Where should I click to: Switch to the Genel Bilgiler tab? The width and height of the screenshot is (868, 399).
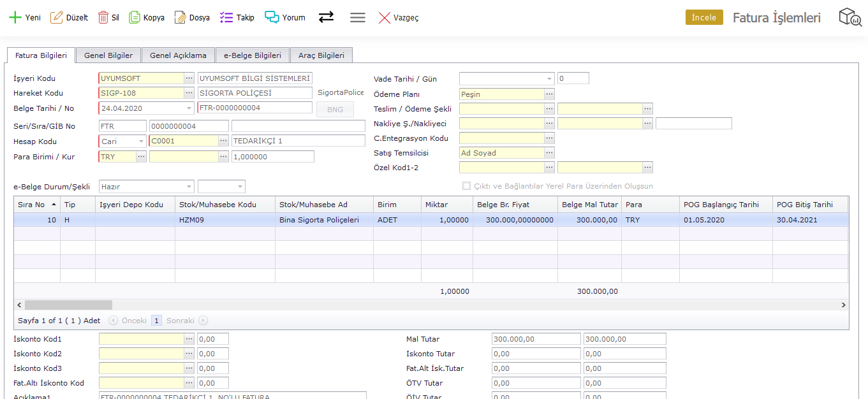(x=108, y=55)
